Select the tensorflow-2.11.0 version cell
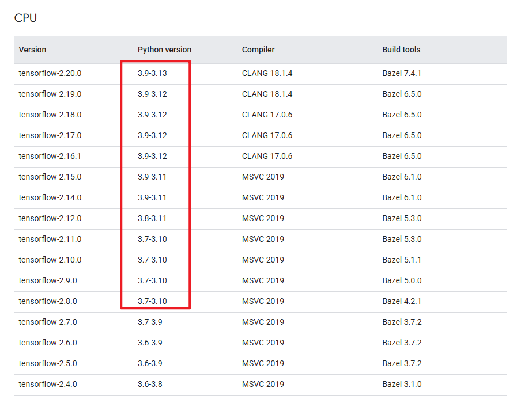The height and width of the screenshot is (399, 532). coord(50,239)
